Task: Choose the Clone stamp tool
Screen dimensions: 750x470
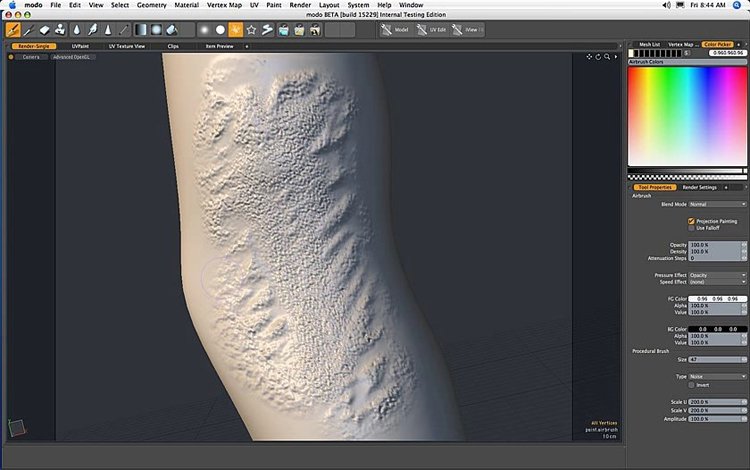Action: tap(60, 30)
